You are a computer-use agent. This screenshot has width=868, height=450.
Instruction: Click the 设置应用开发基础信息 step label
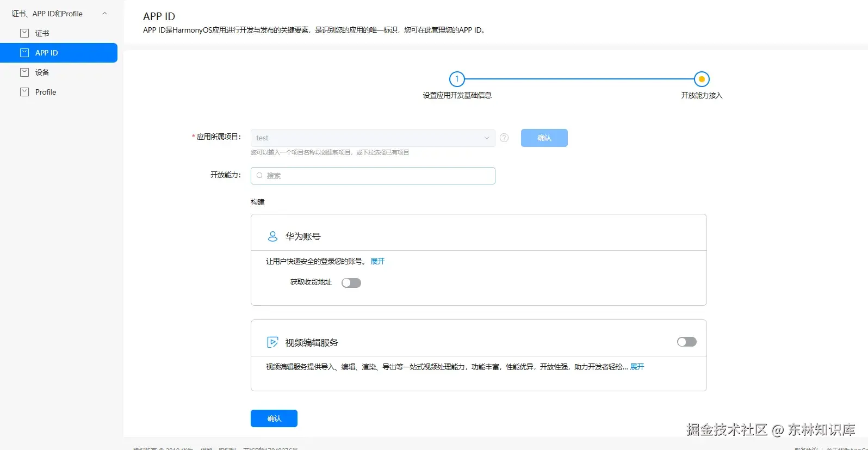tap(457, 95)
